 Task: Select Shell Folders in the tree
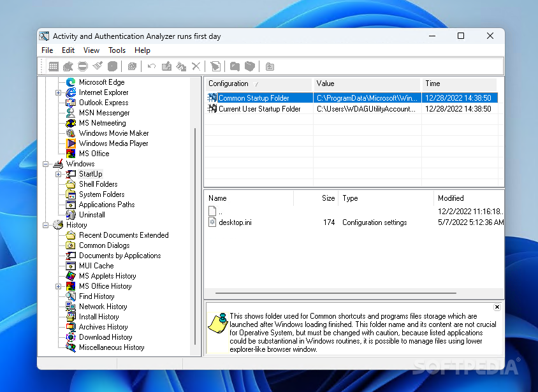coord(98,184)
